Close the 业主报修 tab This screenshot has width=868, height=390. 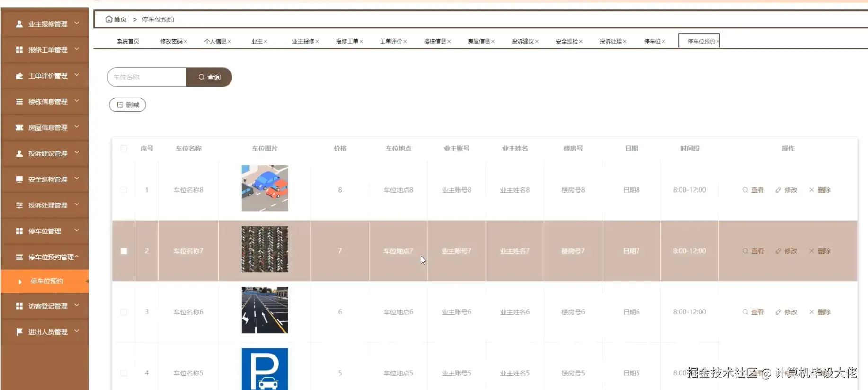317,42
